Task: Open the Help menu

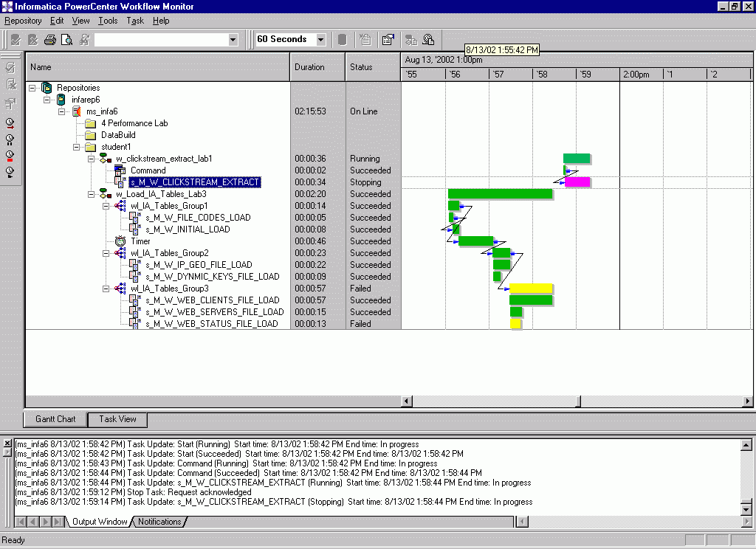Action: click(161, 21)
